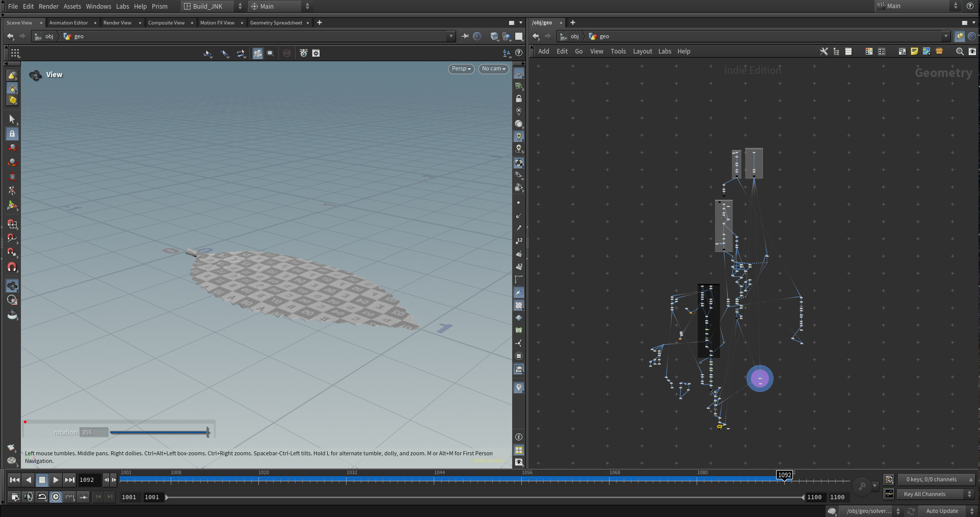Click the red disabled circle icon
The image size is (980, 517).
[x=287, y=53]
